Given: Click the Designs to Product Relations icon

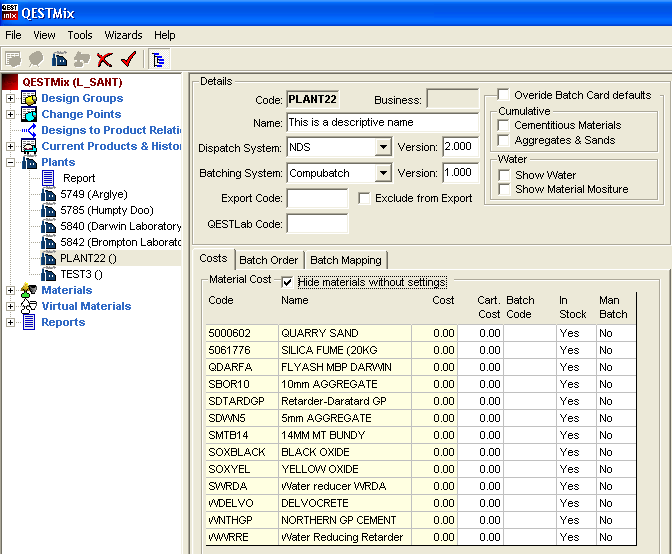Looking at the screenshot, I should [x=29, y=130].
